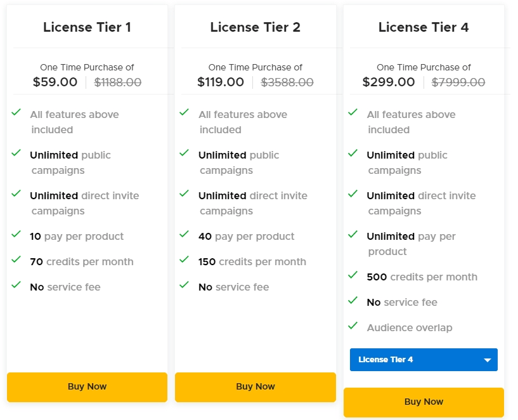Screen dimensions: 518x420
Task: Select the License Tier 1 heading
Action: (87, 27)
